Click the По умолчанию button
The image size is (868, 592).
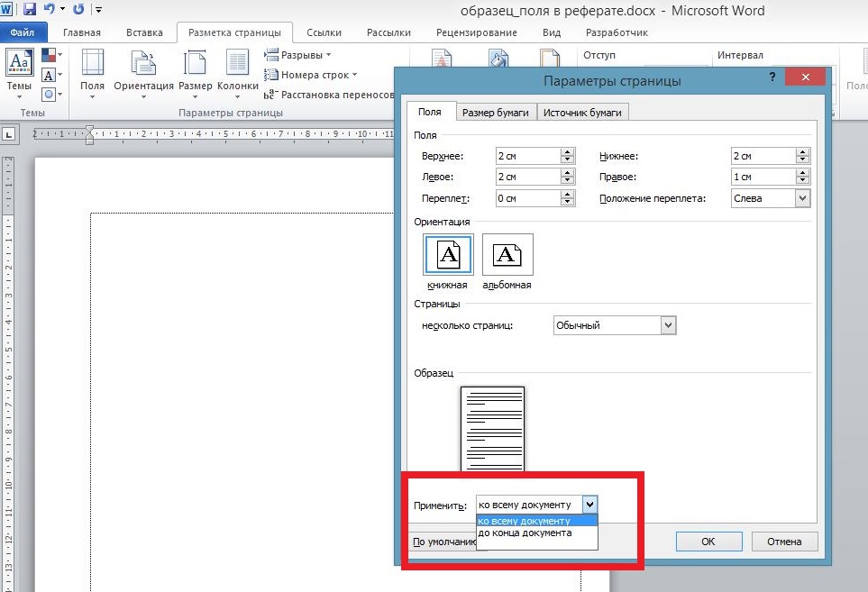coord(443,542)
